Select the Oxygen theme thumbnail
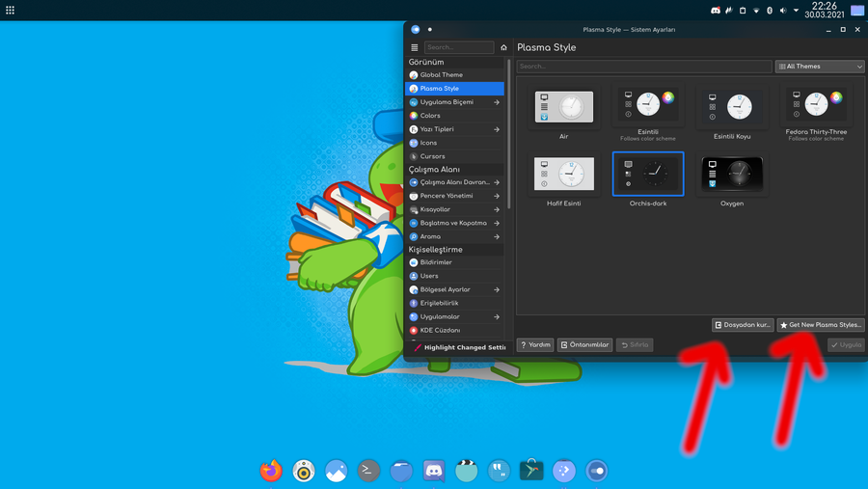The height and width of the screenshot is (489, 868). pos(732,175)
